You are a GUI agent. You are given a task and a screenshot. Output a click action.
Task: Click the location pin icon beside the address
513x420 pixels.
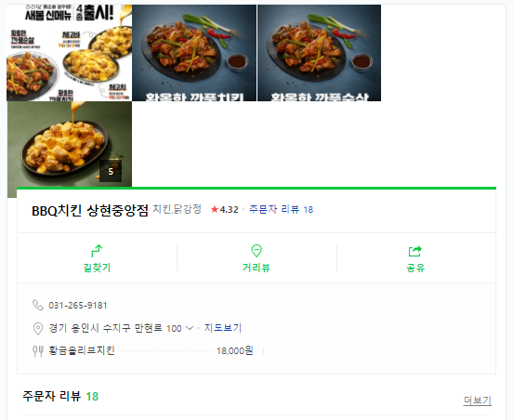click(38, 328)
